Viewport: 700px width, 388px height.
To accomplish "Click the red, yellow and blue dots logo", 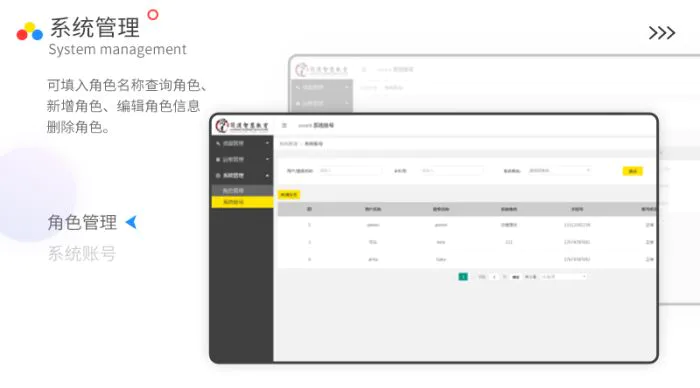I will (29, 31).
